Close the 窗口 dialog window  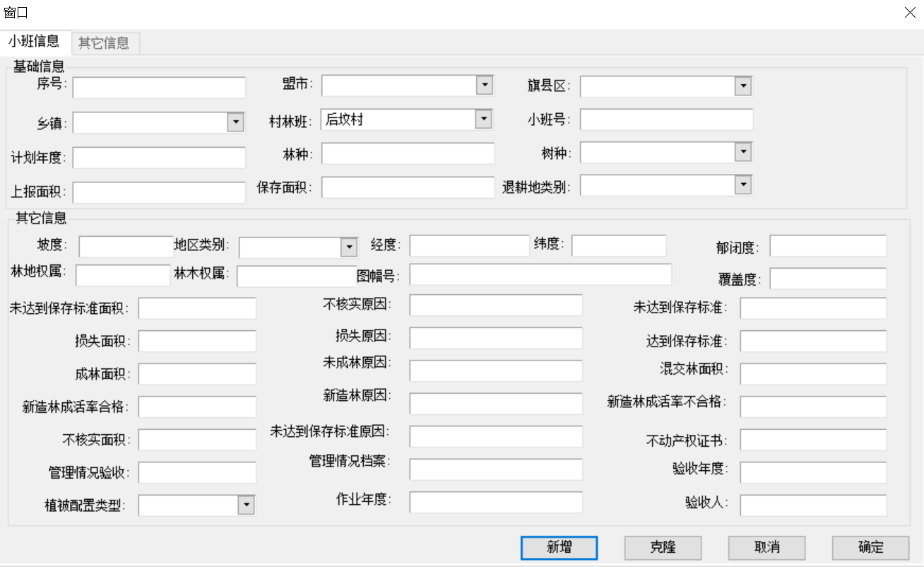pyautogui.click(x=910, y=13)
